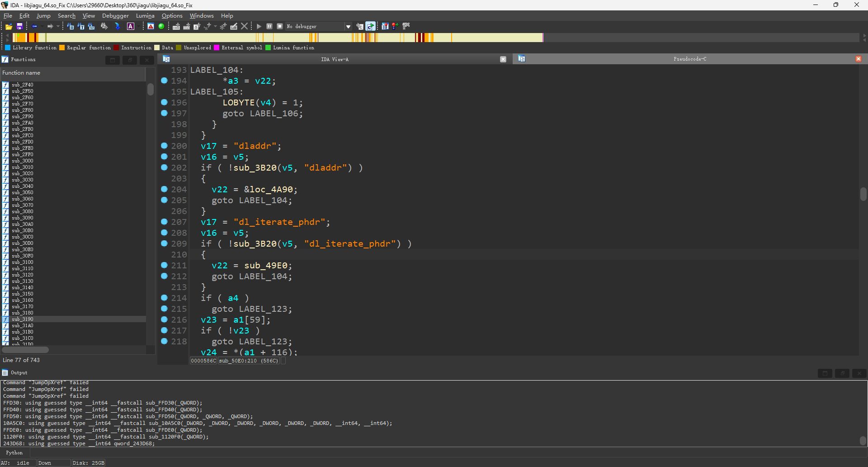This screenshot has width=868, height=467.
Task: Click the Open file toolbar icon
Action: point(9,26)
